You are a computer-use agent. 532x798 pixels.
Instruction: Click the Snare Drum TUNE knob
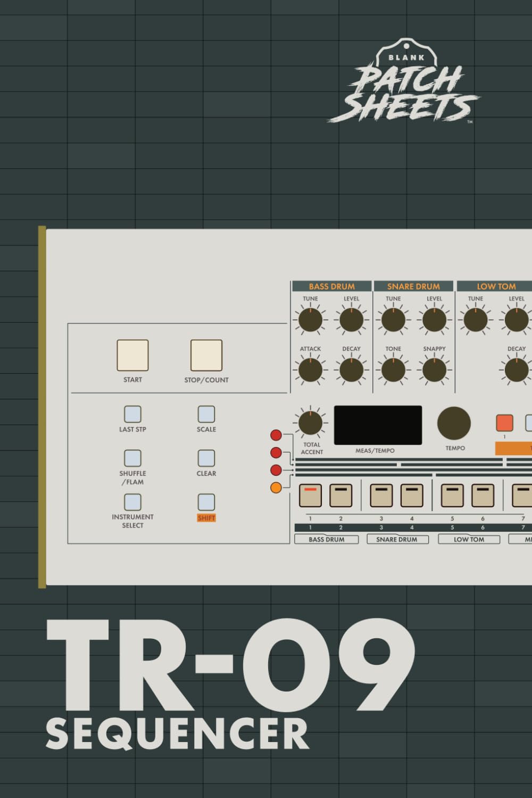tap(393, 320)
